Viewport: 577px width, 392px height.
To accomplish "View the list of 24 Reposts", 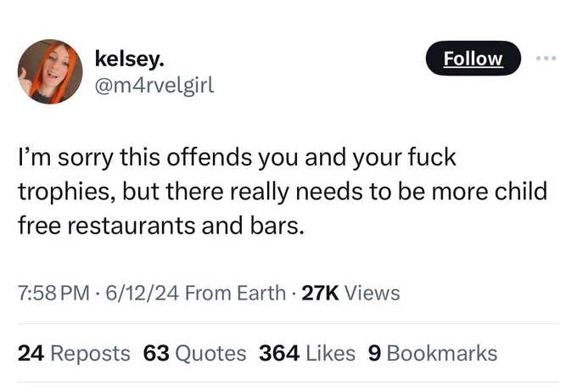I will click(x=74, y=353).
